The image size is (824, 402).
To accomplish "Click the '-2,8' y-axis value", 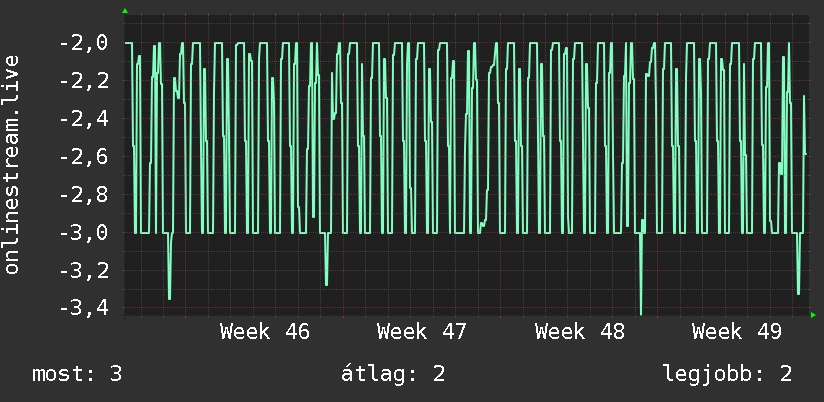I will pyautogui.click(x=84, y=194).
